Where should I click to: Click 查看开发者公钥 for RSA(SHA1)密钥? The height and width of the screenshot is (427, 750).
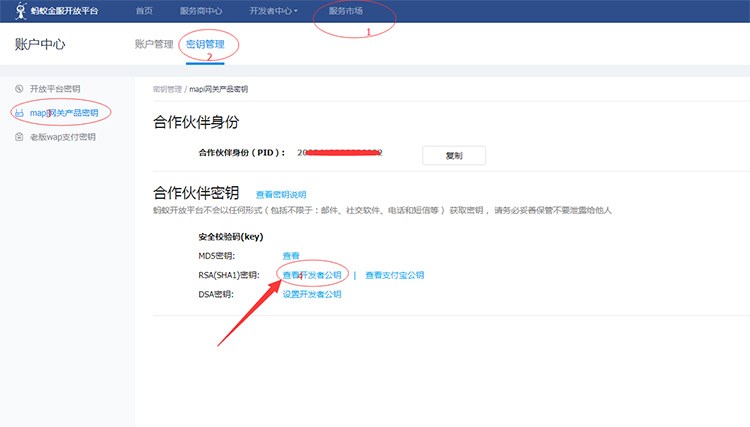[312, 275]
